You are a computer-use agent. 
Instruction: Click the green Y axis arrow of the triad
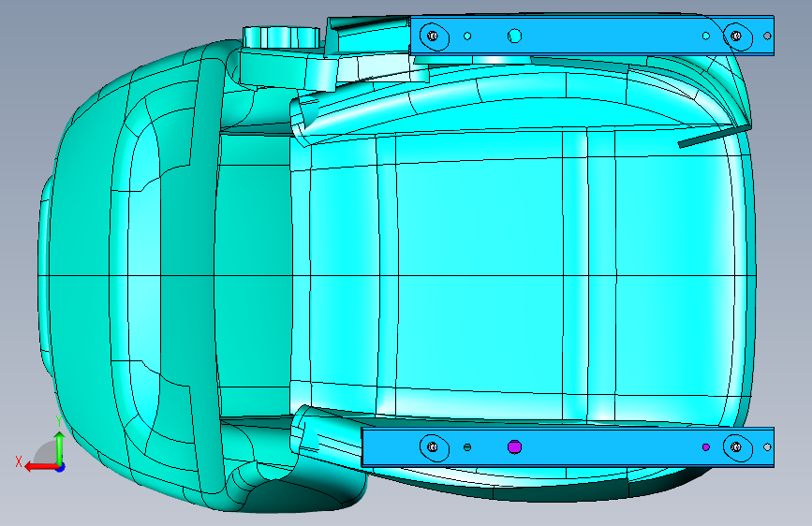(60, 448)
